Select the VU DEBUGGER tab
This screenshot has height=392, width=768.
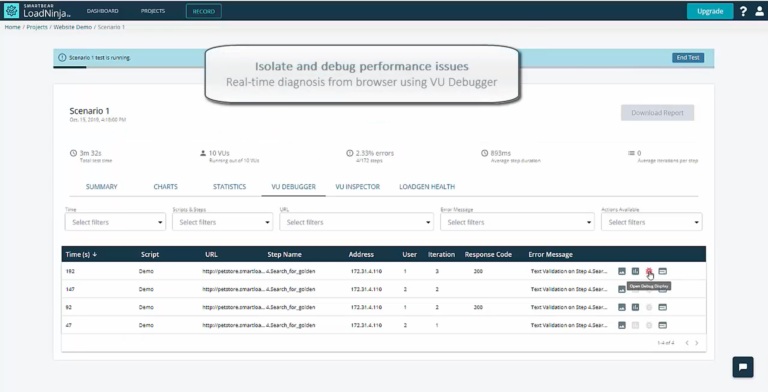(x=293, y=187)
